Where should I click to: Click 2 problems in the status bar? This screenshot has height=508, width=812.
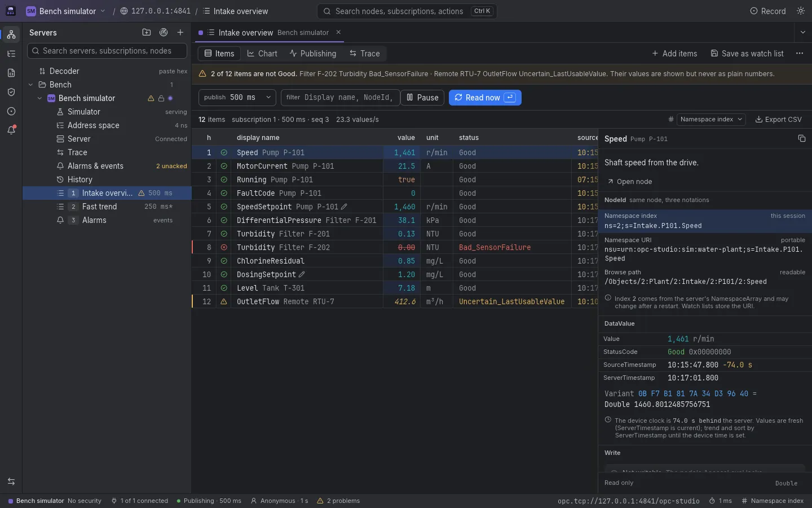pos(338,501)
